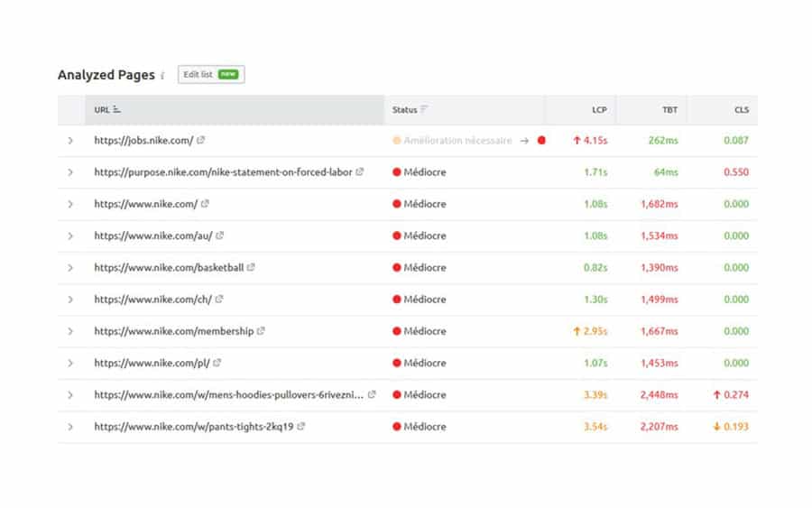Viewport: 812px width, 508px height.
Task: Expand the https://www.nike.com/ row
Action: (x=70, y=204)
